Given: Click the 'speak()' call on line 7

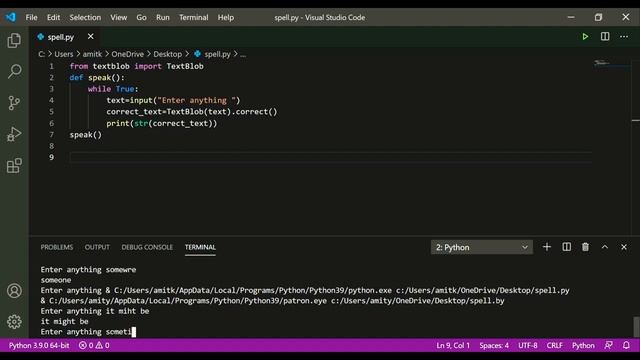Looking at the screenshot, I should coord(85,135).
